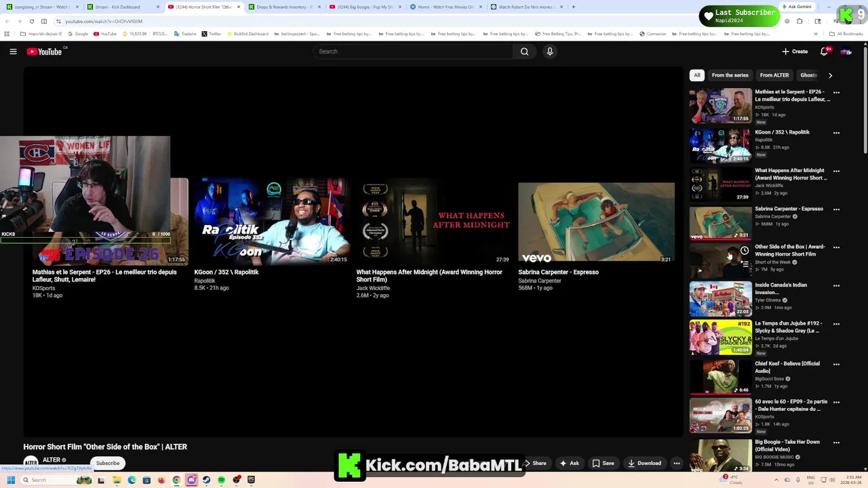Open options for Chief Keef Believe video
Screen dimensions: 868x488
(x=836, y=364)
